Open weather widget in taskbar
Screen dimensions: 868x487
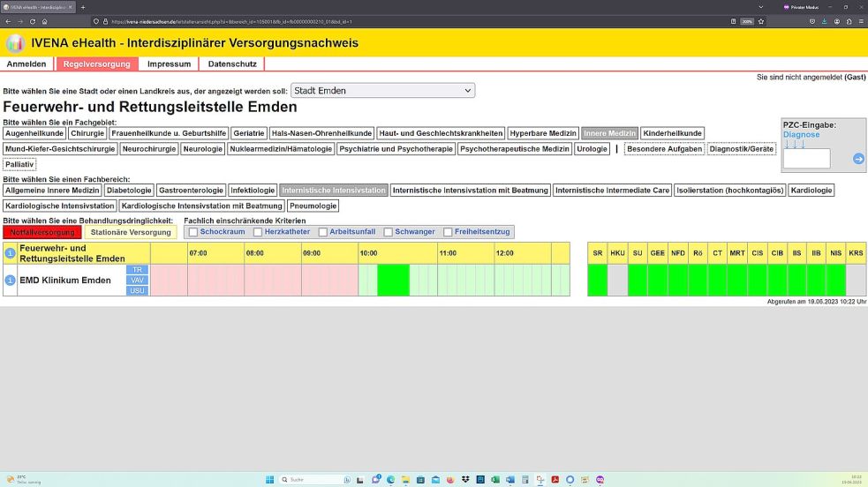[x=23, y=479]
